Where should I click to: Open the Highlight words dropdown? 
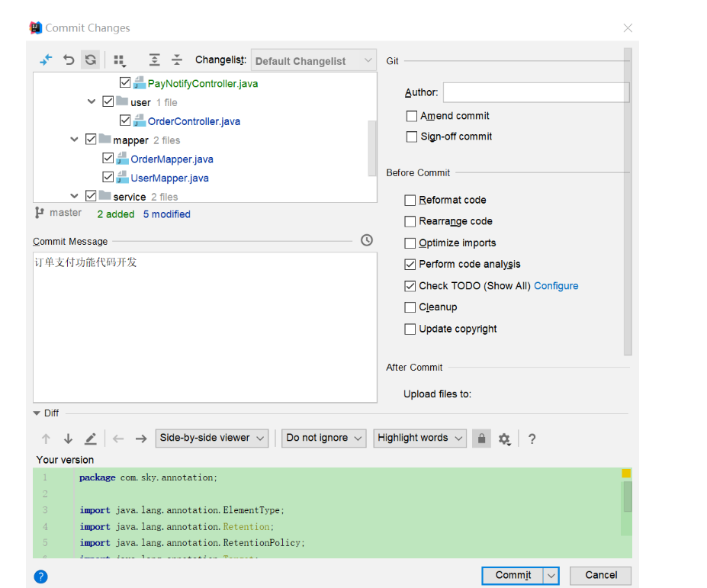419,439
